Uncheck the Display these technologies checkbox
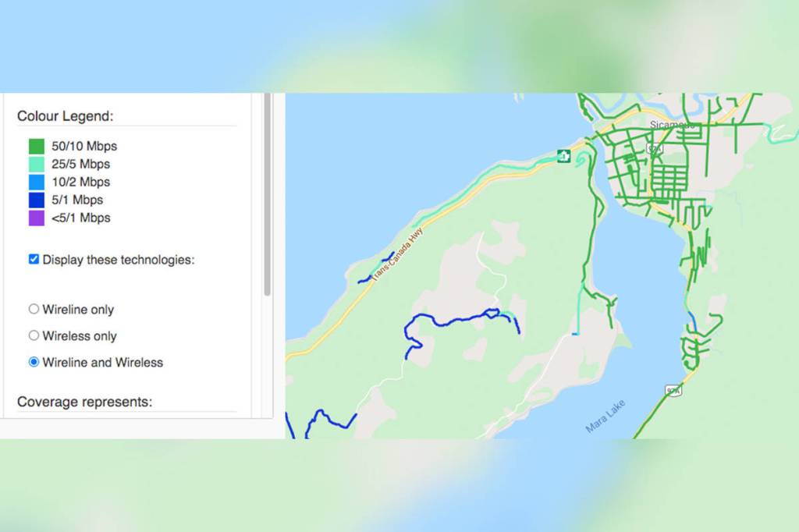 34,259
